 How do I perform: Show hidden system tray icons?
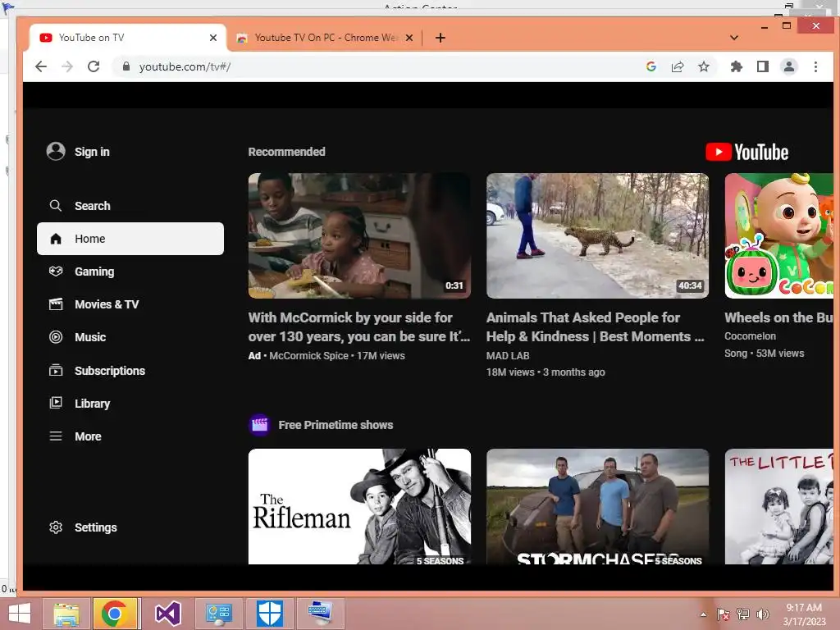703,614
